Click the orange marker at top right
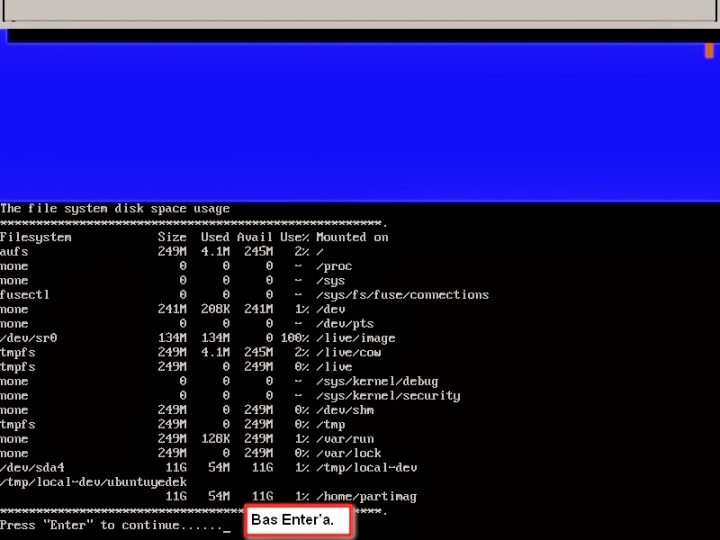The image size is (720, 540). point(709,50)
